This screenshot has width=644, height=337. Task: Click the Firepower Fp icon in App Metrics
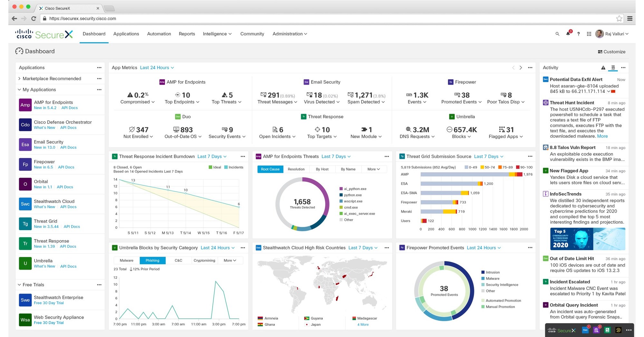tap(450, 82)
